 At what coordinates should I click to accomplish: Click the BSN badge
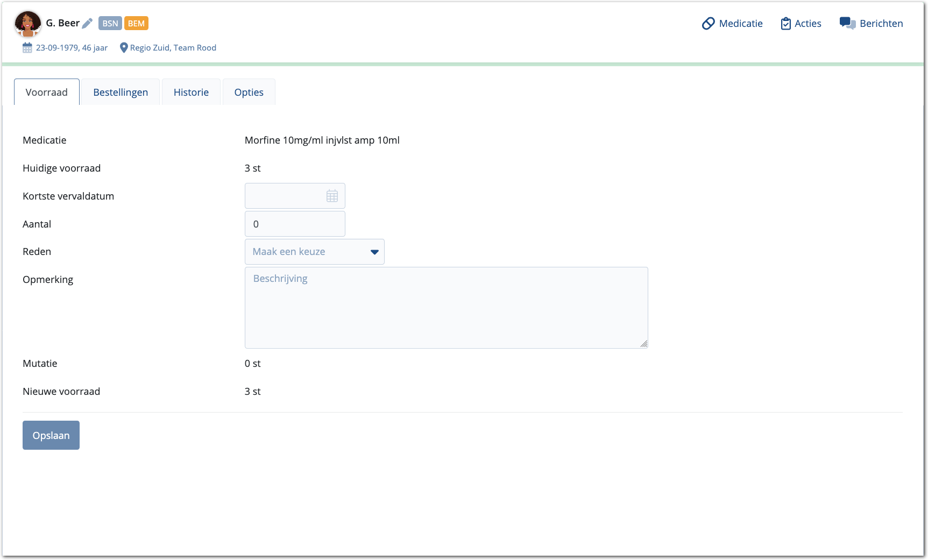tap(110, 23)
